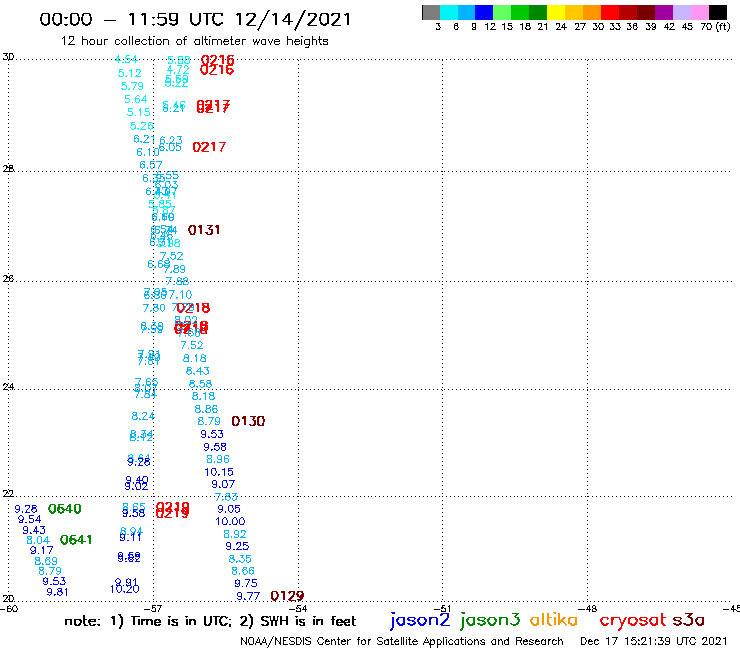This screenshot has height=650, width=740.
Task: Click the gray color swatch in the legend
Action: (x=431, y=12)
